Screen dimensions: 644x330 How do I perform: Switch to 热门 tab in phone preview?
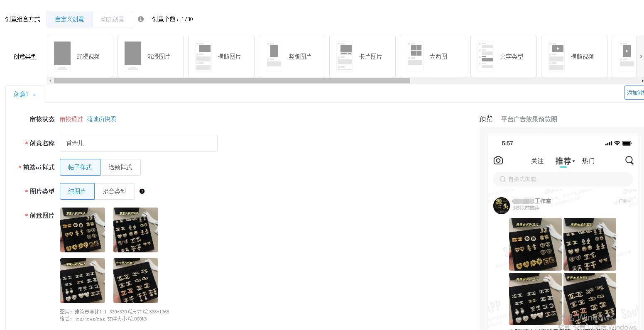pos(588,161)
